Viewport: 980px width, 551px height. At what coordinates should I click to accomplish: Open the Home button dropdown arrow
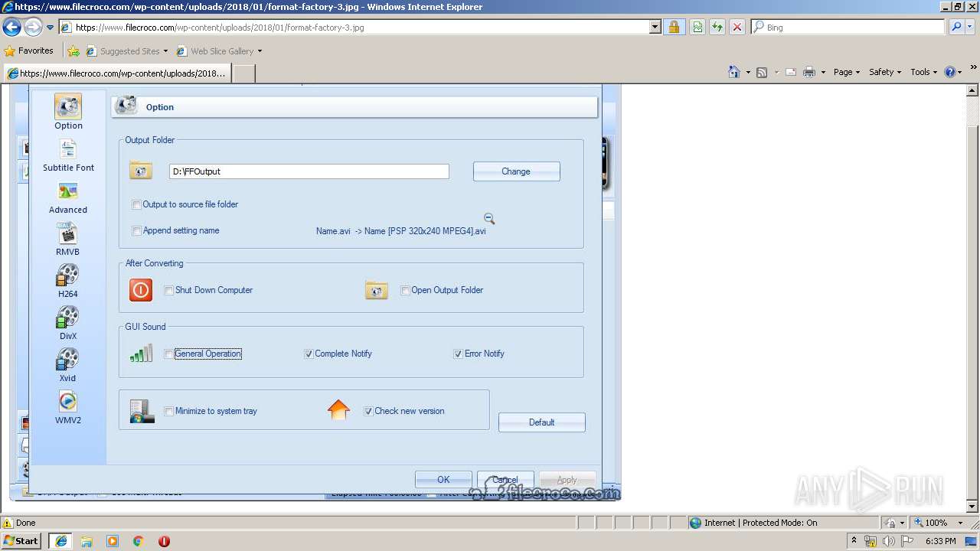coord(747,72)
